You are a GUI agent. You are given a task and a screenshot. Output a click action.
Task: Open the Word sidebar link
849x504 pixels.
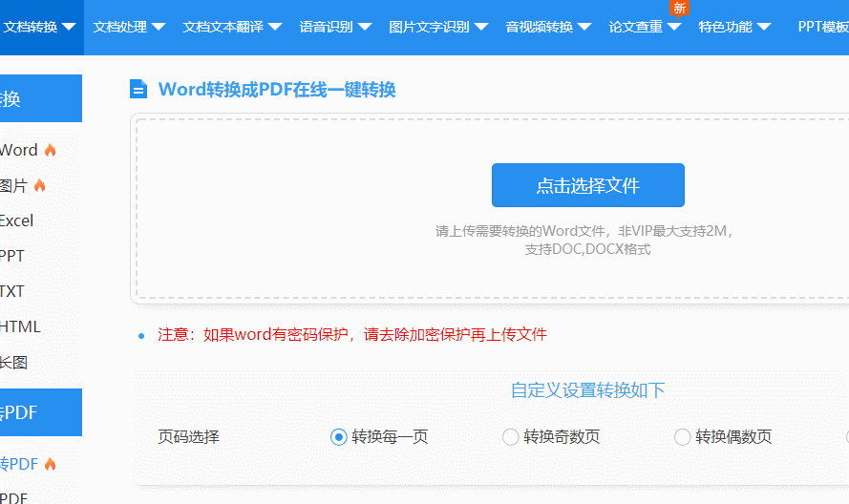coord(18,150)
